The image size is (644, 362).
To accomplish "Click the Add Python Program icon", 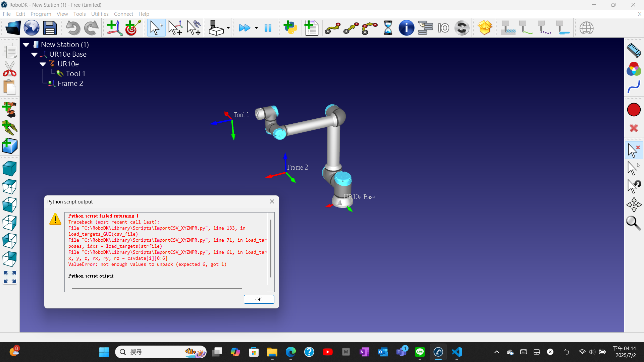I will pos(290,28).
